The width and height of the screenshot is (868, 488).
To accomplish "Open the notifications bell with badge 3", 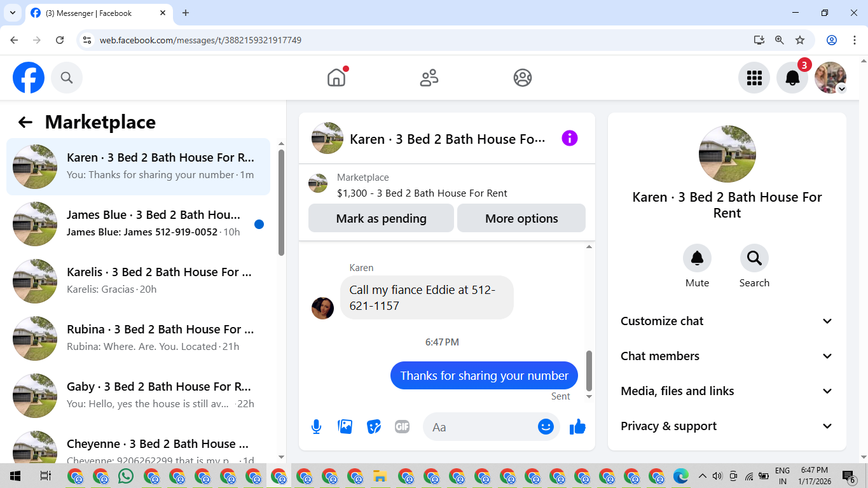I will click(x=792, y=78).
